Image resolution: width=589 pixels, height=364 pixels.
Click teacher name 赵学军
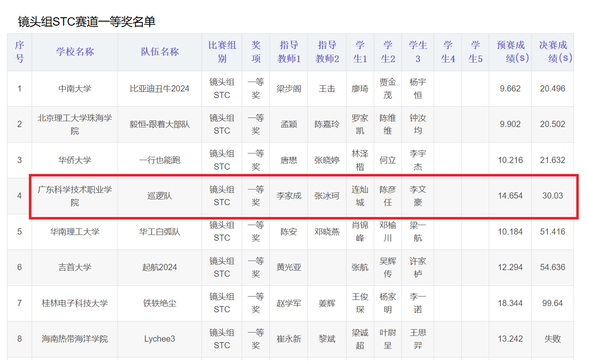click(289, 303)
